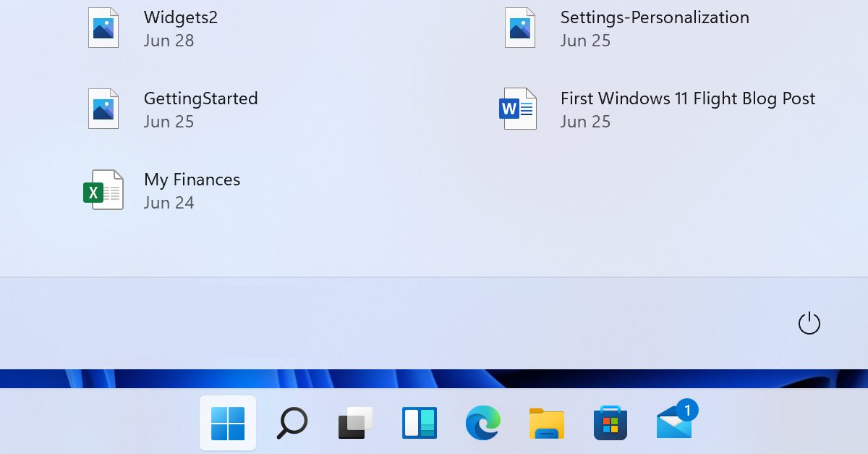
Task: Open the Settings-Personalization image
Action: tap(655, 17)
